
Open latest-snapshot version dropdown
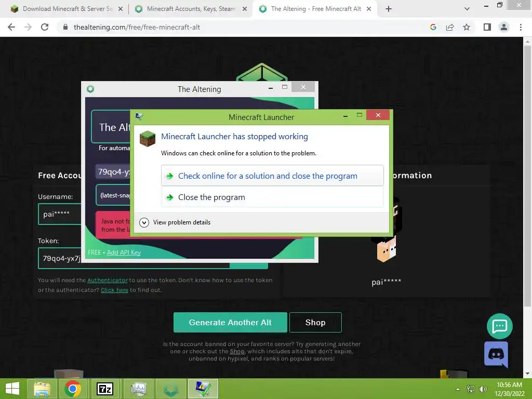point(114,195)
